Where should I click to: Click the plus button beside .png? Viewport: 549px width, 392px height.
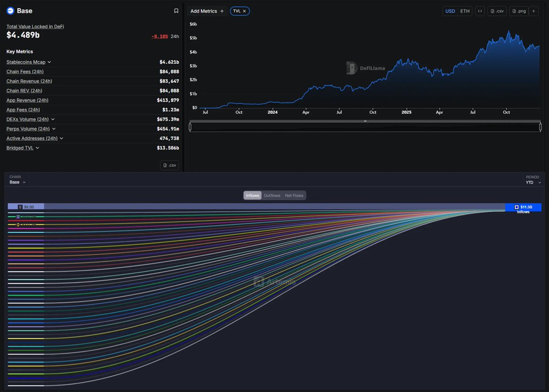(x=533, y=11)
